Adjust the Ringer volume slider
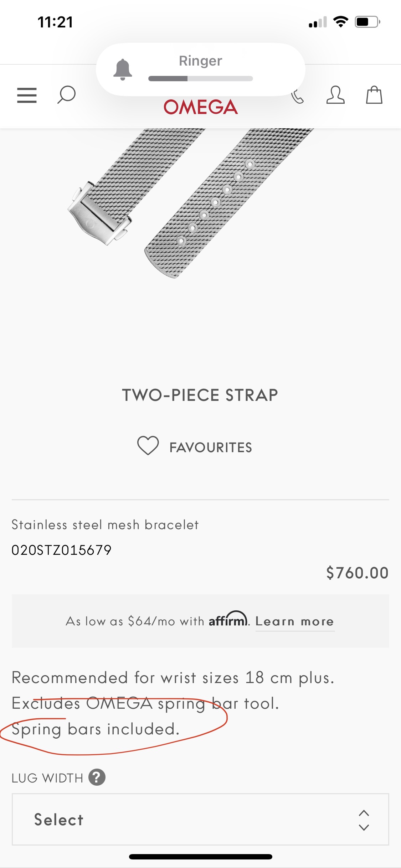401x868 pixels. click(x=200, y=78)
